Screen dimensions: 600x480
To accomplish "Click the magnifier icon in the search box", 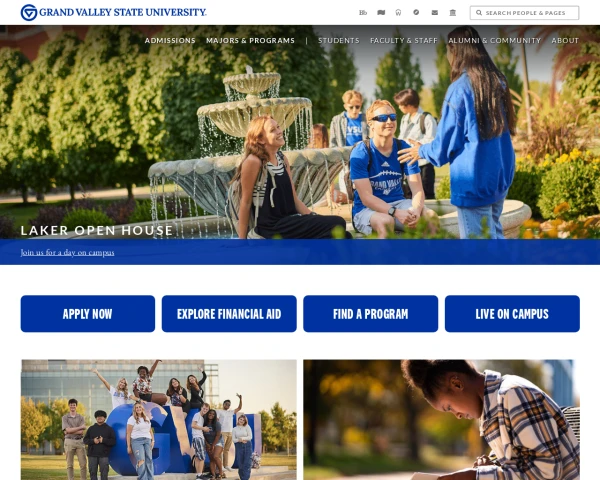I will (x=479, y=13).
